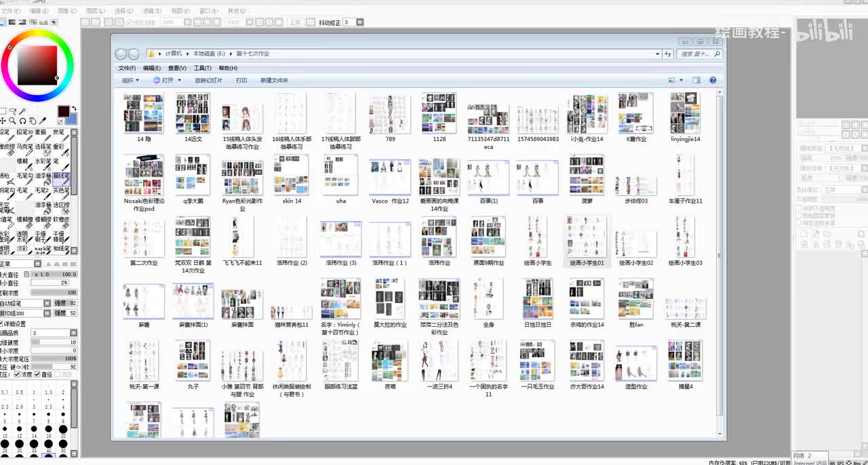Select the rotate canvas tool
The width and height of the screenshot is (868, 465).
[x=22, y=121]
